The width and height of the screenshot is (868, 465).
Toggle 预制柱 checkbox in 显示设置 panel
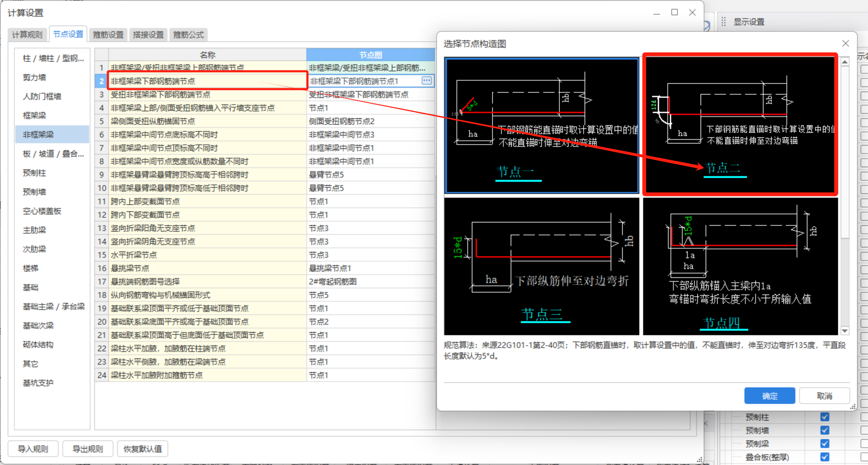tap(825, 417)
